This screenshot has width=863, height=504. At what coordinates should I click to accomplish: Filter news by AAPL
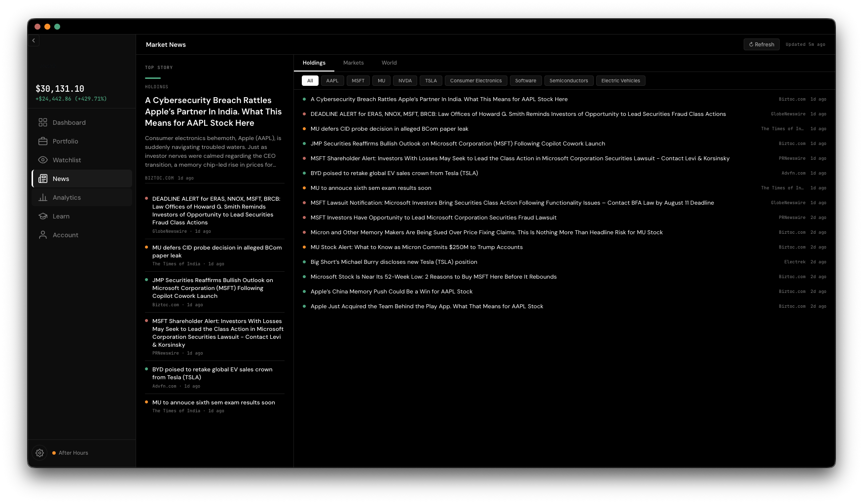point(332,81)
